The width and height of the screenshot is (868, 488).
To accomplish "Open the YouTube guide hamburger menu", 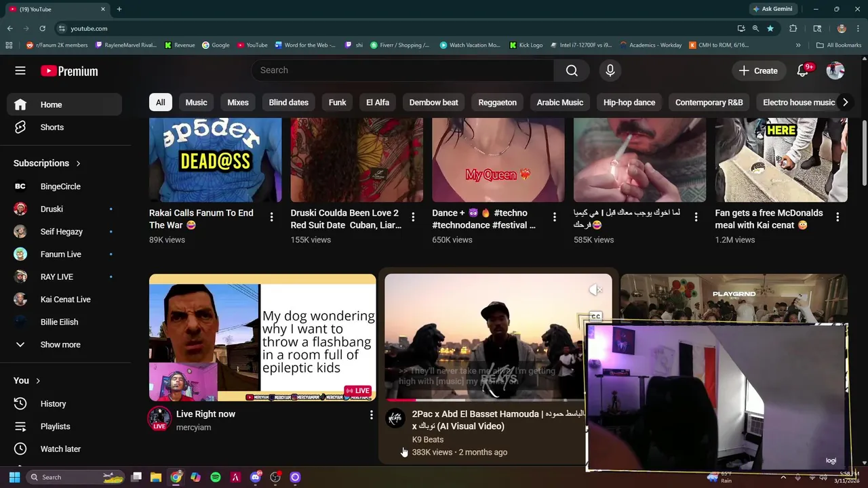I will pyautogui.click(x=20, y=70).
